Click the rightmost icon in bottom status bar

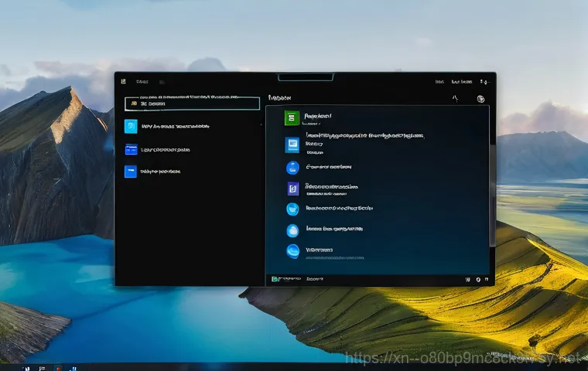point(487,278)
